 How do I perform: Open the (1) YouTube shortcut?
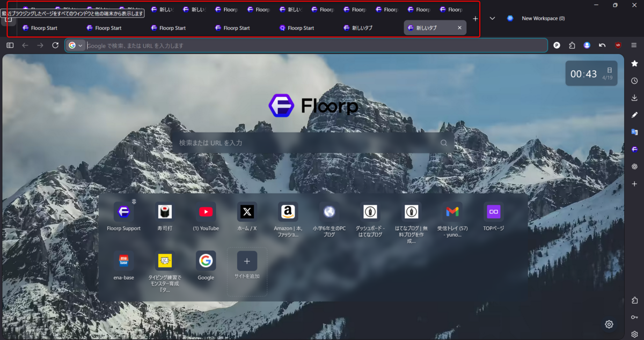point(206,217)
